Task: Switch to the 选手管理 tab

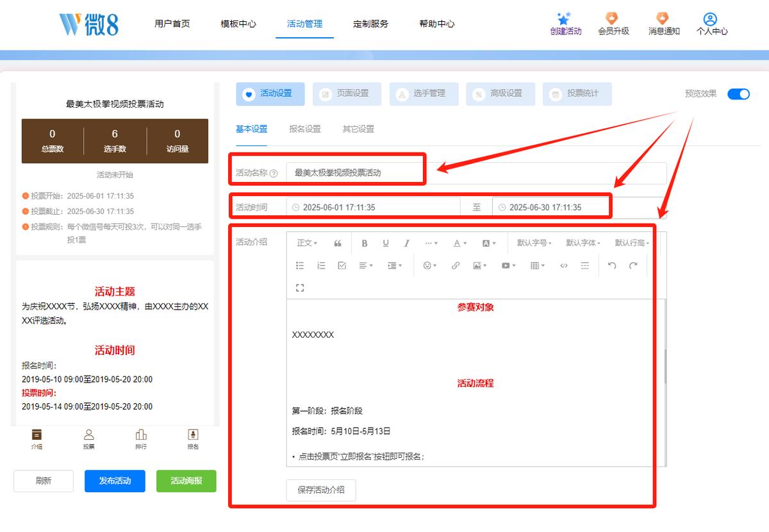Action: (x=424, y=94)
